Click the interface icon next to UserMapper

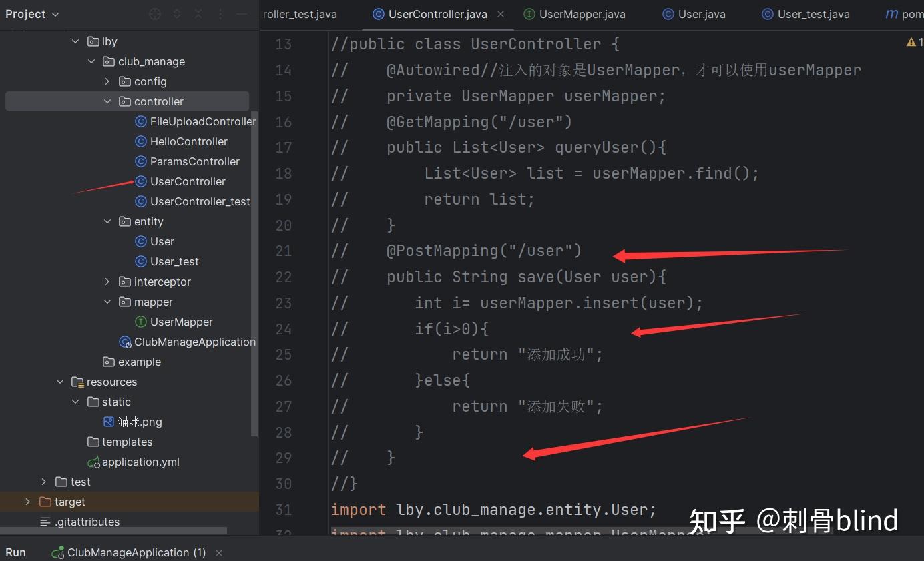pos(141,322)
